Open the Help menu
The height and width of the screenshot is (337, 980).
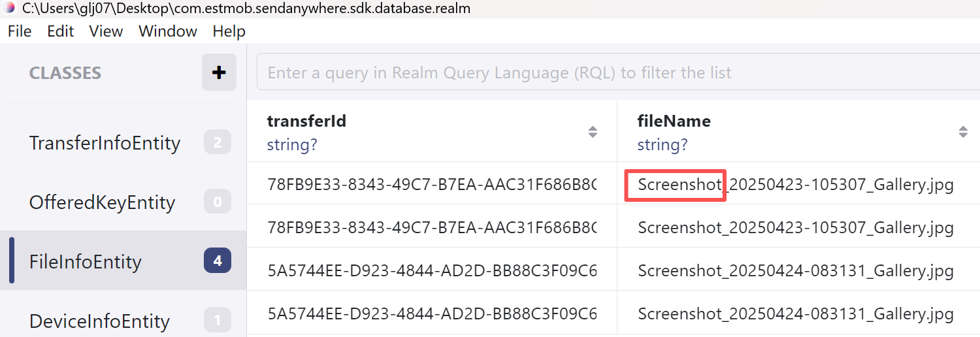(x=229, y=31)
